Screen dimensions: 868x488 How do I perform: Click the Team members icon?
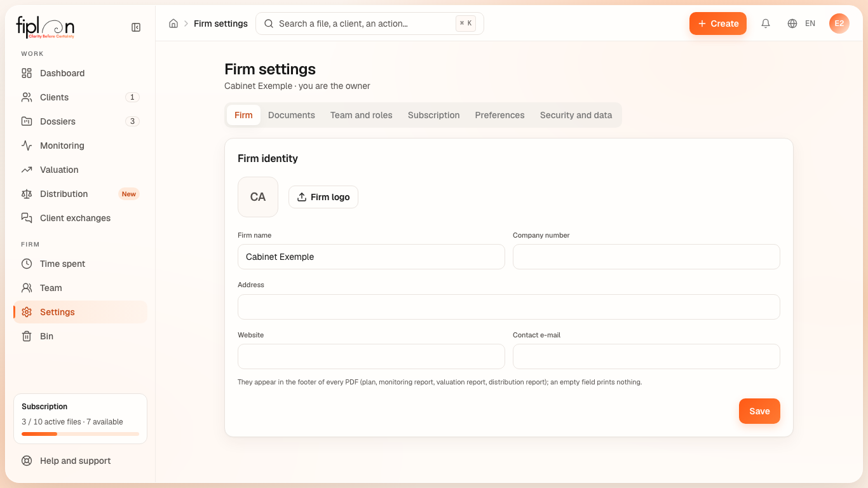click(27, 288)
